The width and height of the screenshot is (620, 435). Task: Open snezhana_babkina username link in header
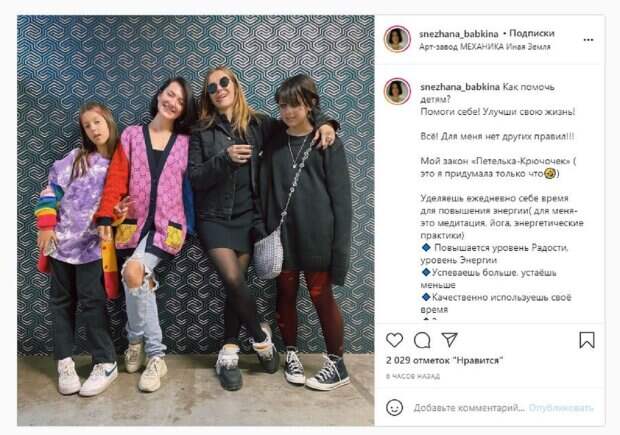tap(459, 34)
